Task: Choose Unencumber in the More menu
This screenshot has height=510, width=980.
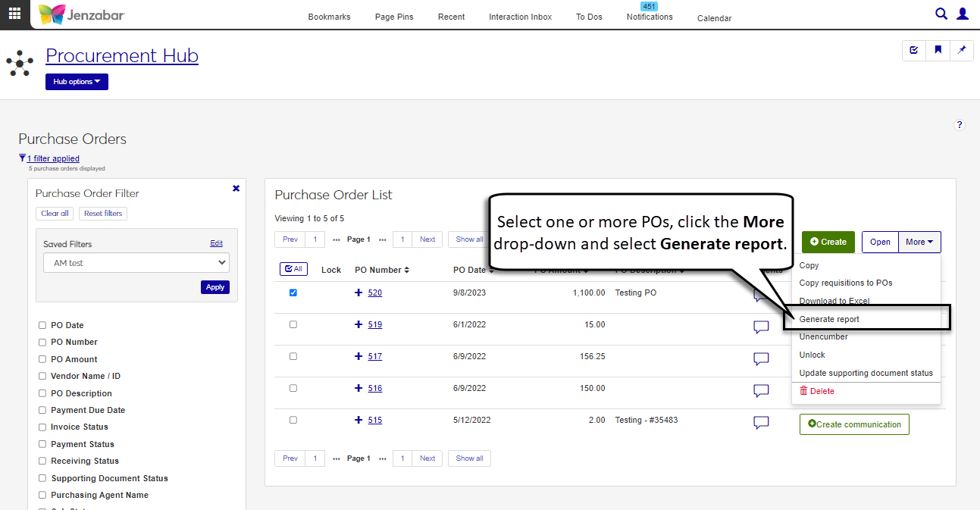Action: pyautogui.click(x=823, y=336)
